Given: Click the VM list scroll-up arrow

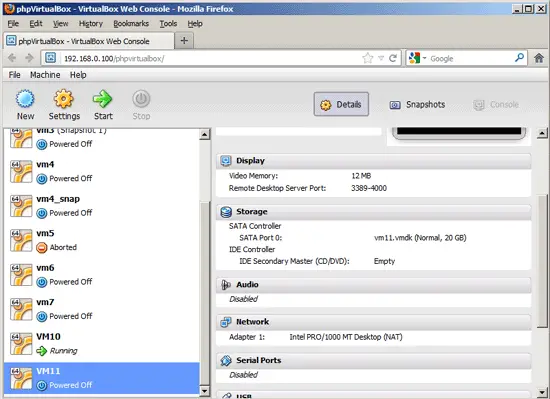Looking at the screenshot, I should pyautogui.click(x=205, y=134).
